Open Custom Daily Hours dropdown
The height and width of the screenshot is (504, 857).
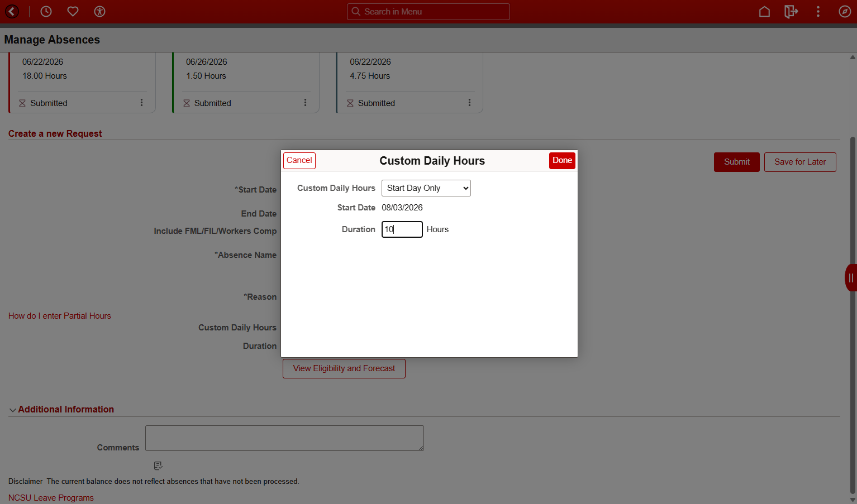coord(426,188)
